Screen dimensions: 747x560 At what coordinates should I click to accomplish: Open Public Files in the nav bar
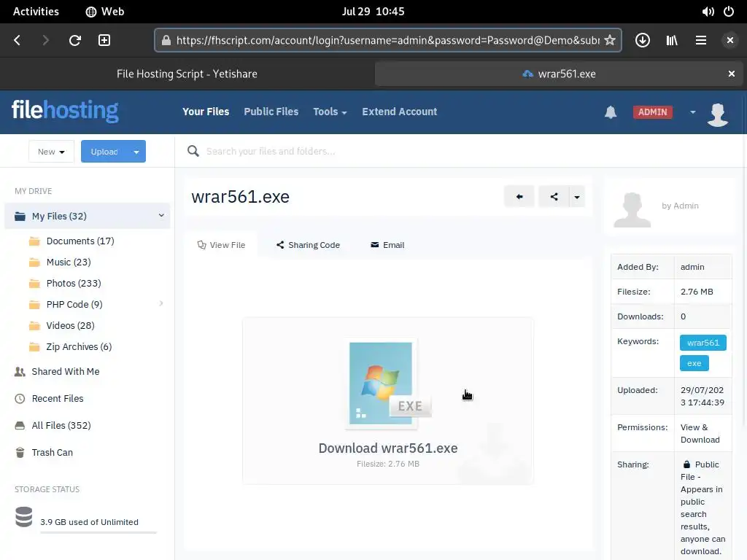(271, 112)
